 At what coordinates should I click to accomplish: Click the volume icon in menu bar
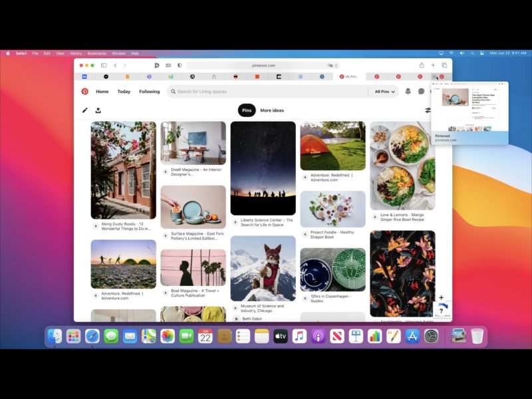pyautogui.click(x=462, y=53)
